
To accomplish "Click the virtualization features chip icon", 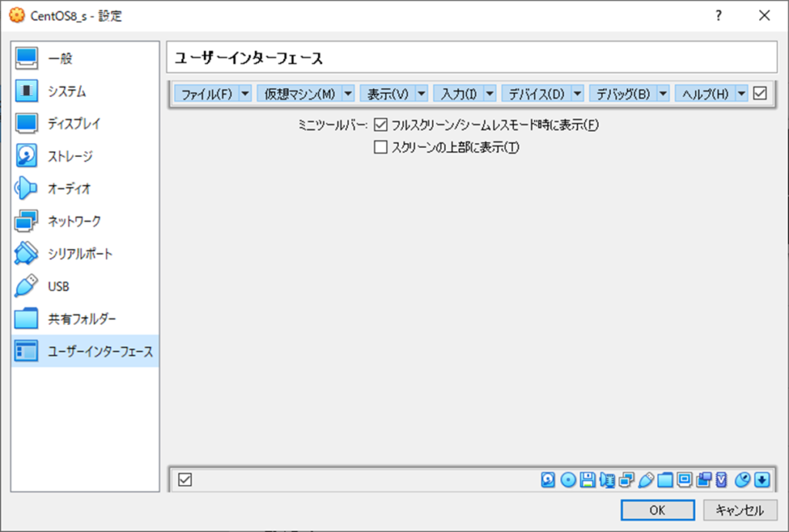I will 721,480.
